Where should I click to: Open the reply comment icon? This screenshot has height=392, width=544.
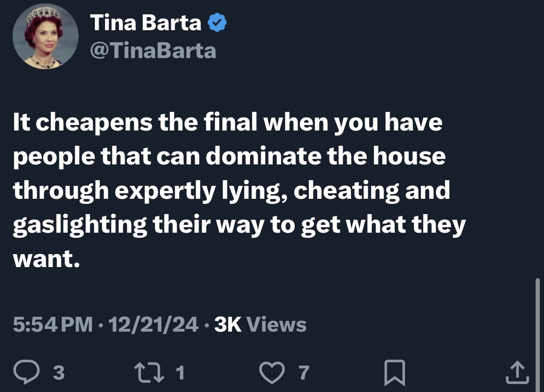coord(27,372)
